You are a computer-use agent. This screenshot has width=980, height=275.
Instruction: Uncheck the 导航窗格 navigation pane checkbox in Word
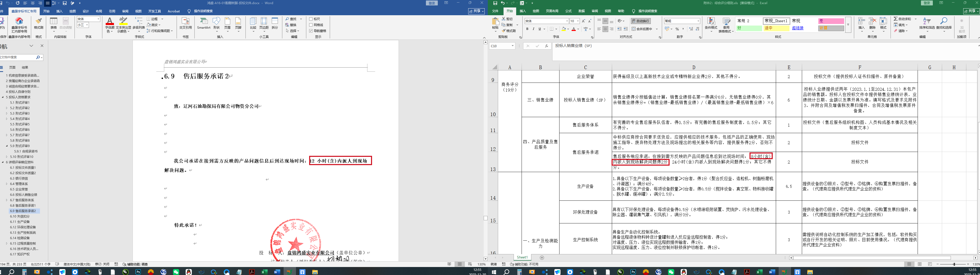(x=311, y=31)
